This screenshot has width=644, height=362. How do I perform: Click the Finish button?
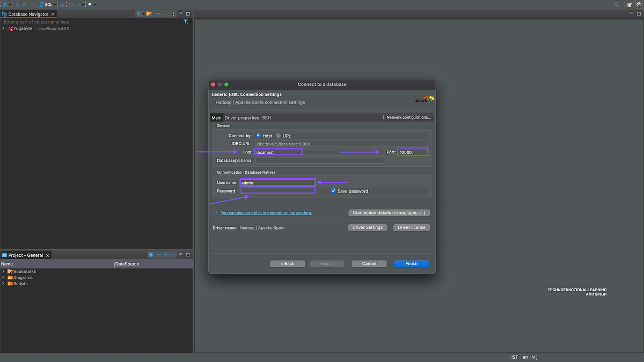411,263
